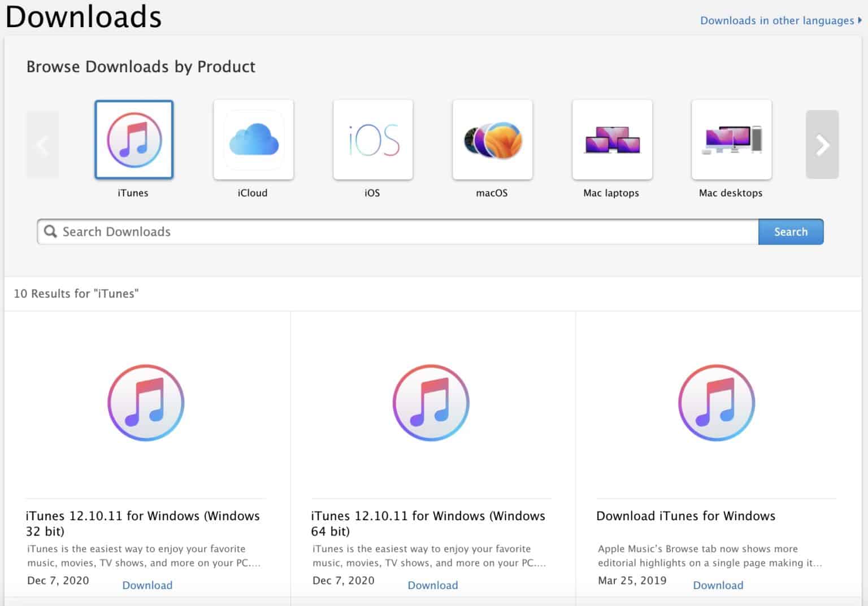The width and height of the screenshot is (868, 606).
Task: Click iTunes logo above Windows 32 bit listing
Action: [146, 403]
